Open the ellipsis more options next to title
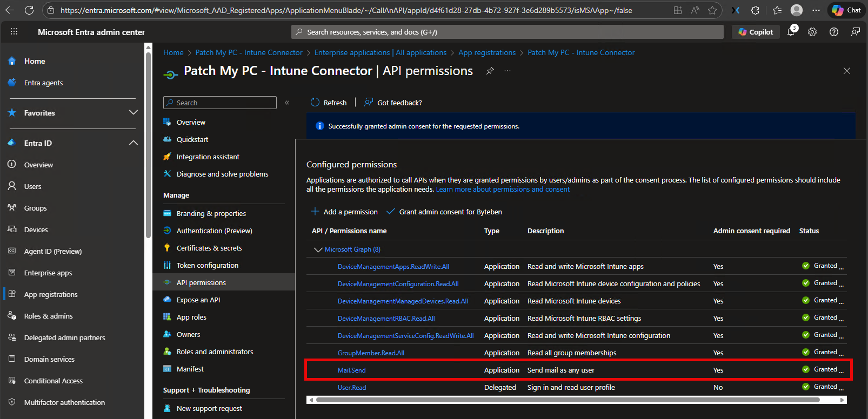868x419 pixels. pos(508,71)
